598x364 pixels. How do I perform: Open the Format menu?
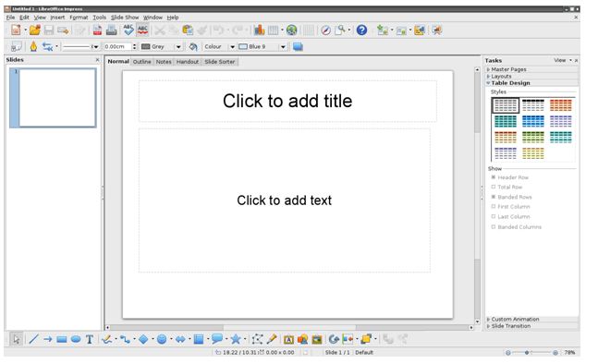pos(79,18)
